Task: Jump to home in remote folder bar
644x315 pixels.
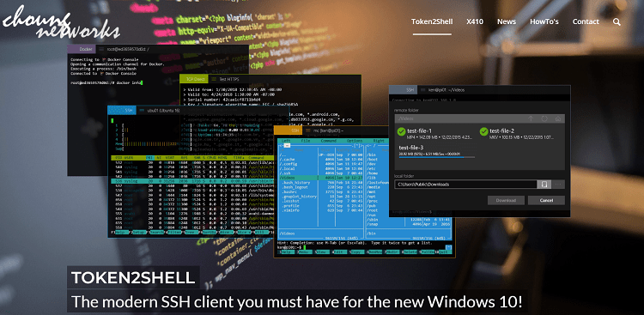Action: (x=558, y=118)
